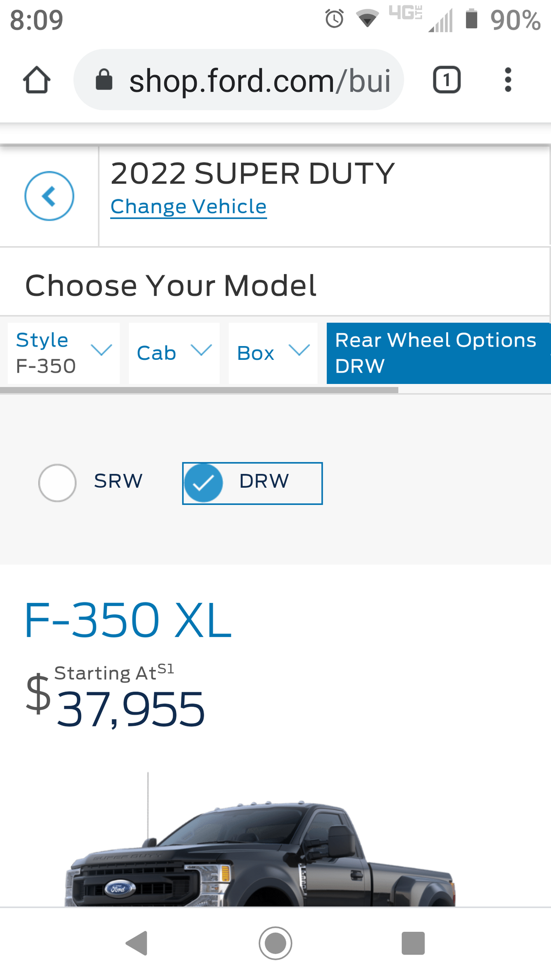Image resolution: width=551 pixels, height=980 pixels.
Task: Click the Change Vehicle link
Action: click(x=188, y=206)
